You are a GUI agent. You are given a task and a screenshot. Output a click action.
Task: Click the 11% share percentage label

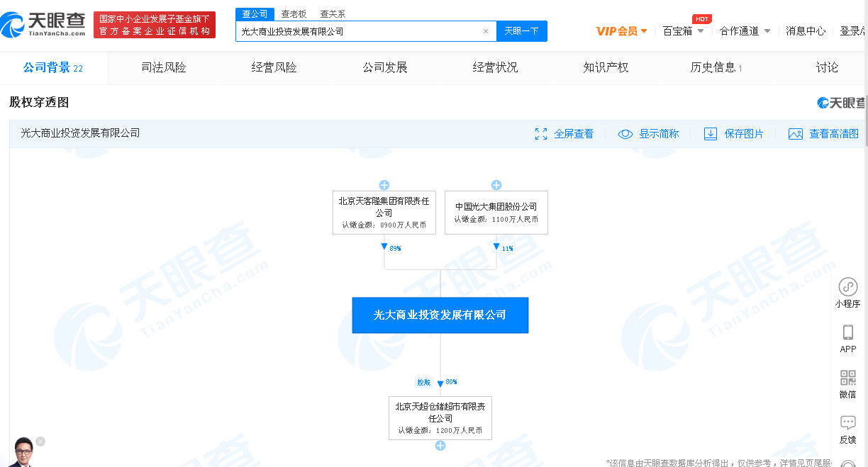507,248
